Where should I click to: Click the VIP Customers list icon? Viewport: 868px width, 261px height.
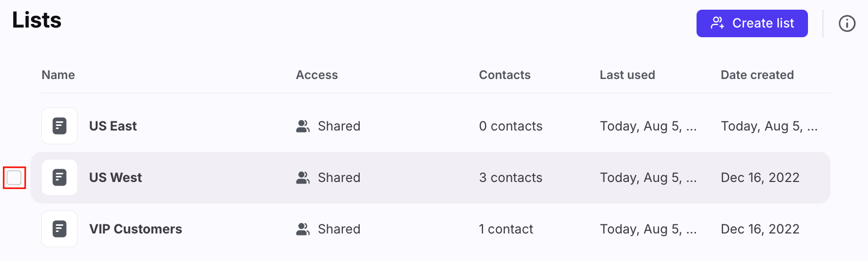tap(60, 229)
